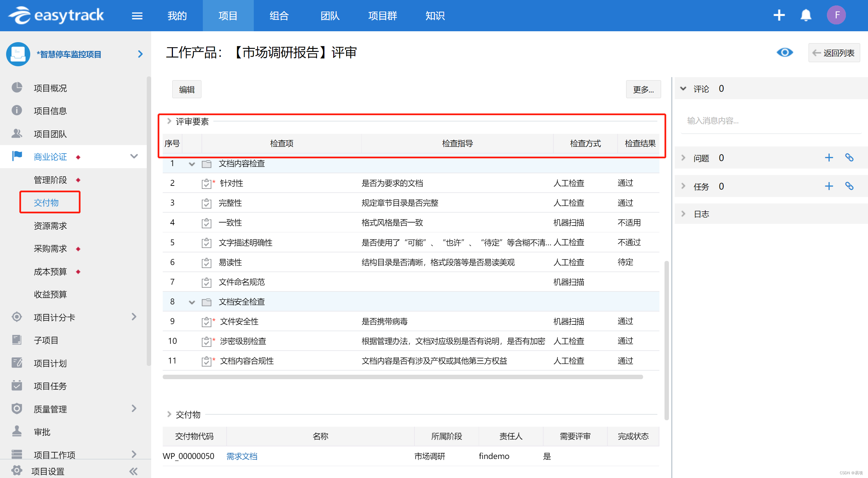The width and height of the screenshot is (868, 478).
Task: Open 项目设置 gear item
Action: 48,471
